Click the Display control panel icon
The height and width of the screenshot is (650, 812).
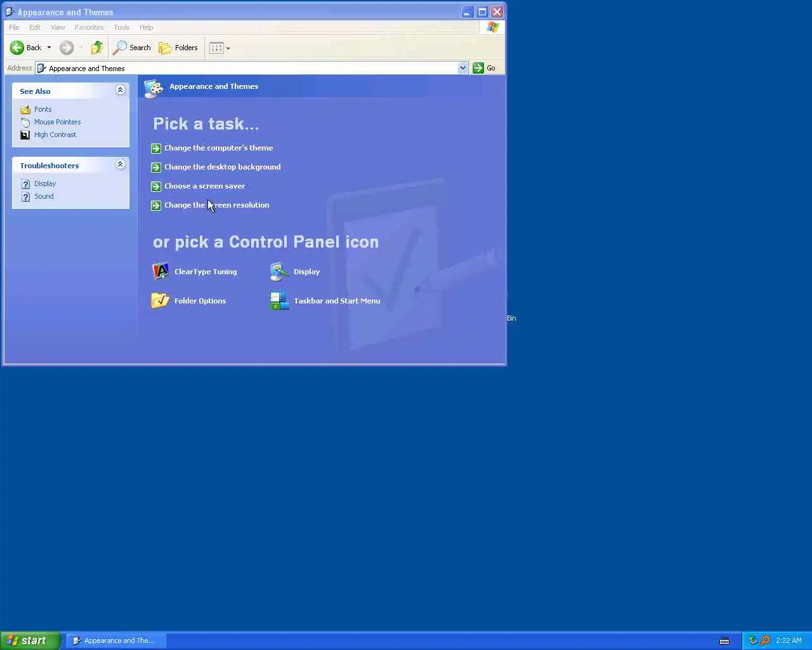pos(279,272)
